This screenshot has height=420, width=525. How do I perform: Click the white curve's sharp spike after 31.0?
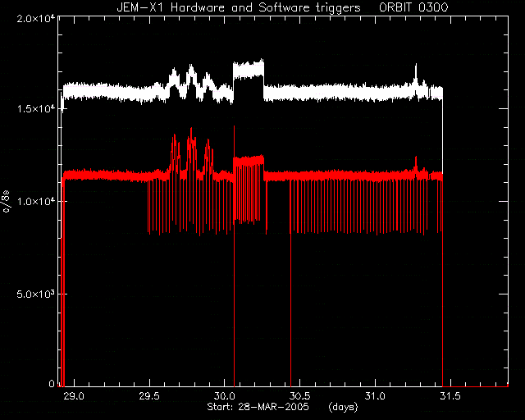point(416,75)
